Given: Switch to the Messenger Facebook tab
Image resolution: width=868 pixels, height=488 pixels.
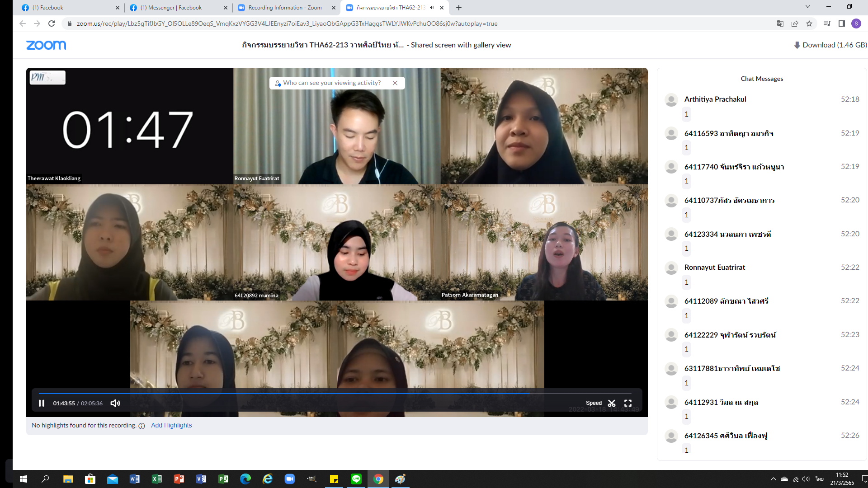Looking at the screenshot, I should (x=171, y=8).
